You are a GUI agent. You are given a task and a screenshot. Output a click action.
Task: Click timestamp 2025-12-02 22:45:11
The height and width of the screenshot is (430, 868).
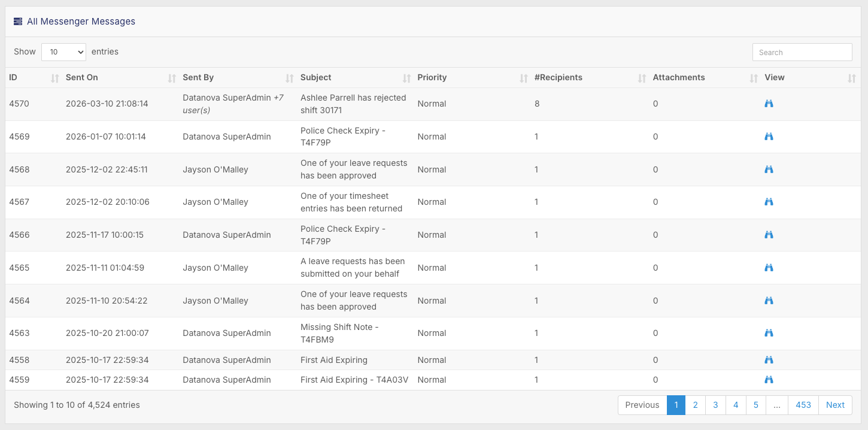tap(107, 169)
